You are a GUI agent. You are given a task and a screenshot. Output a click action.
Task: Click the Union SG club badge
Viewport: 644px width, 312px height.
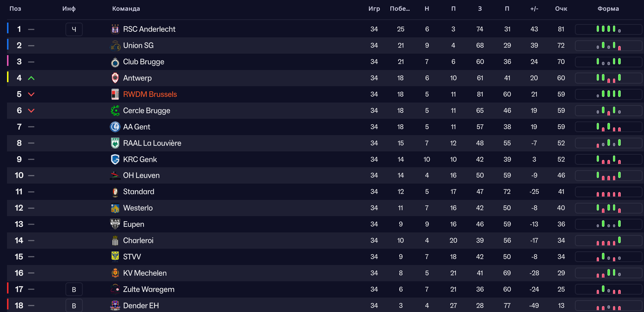tap(115, 45)
